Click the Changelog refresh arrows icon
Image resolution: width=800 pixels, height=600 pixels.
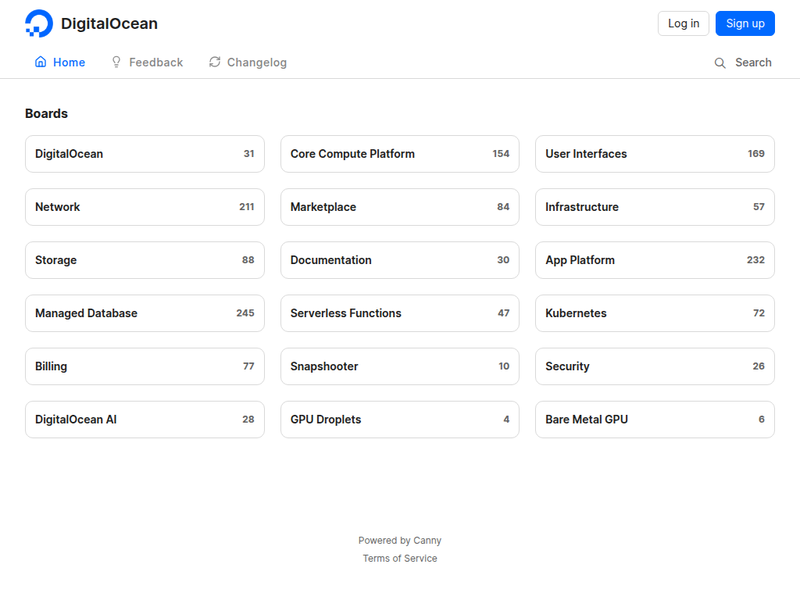point(215,62)
